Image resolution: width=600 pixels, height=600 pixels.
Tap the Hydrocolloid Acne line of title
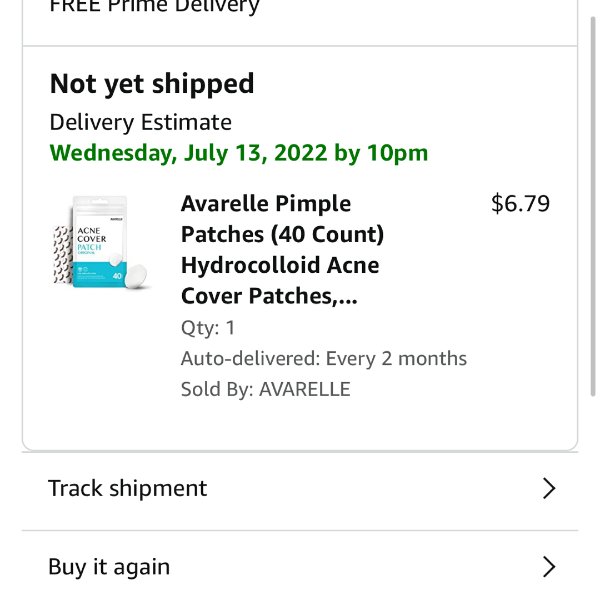(280, 265)
